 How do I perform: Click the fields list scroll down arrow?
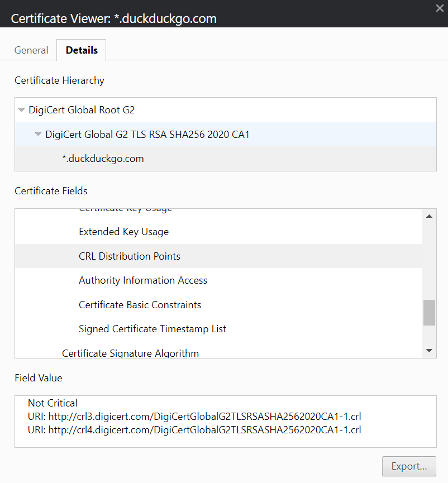429,351
